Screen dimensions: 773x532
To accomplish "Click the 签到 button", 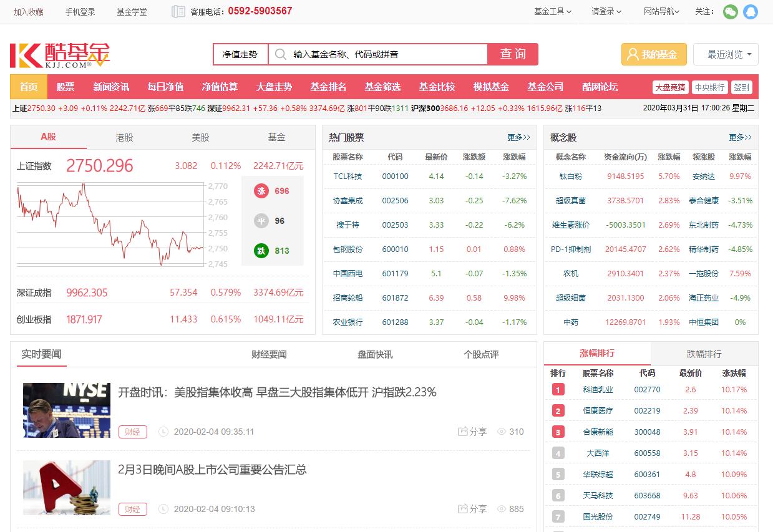I will click(742, 87).
